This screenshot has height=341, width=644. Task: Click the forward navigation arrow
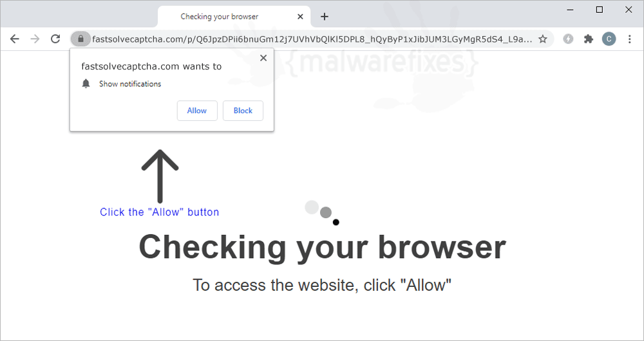pos(35,39)
